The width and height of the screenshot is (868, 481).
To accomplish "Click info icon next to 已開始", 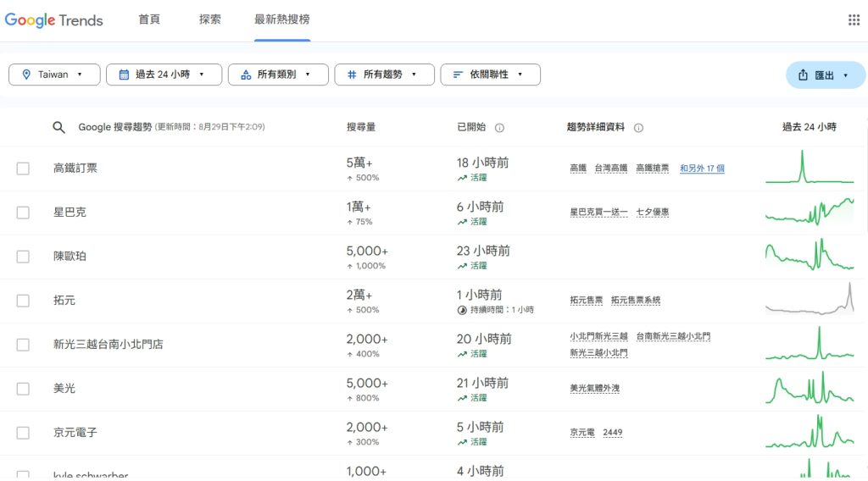I will pos(499,128).
